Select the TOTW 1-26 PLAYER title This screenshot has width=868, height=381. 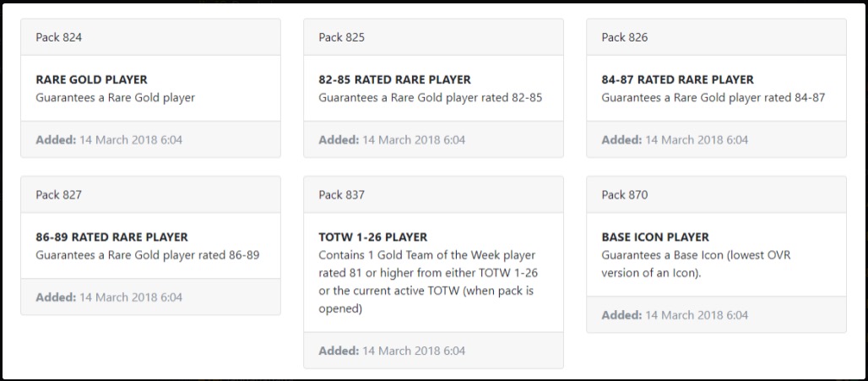pos(372,237)
